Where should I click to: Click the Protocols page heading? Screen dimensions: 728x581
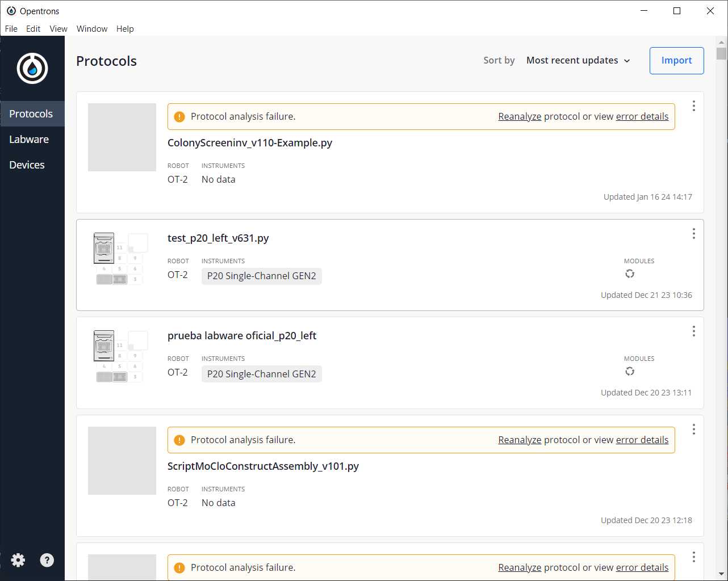click(107, 61)
